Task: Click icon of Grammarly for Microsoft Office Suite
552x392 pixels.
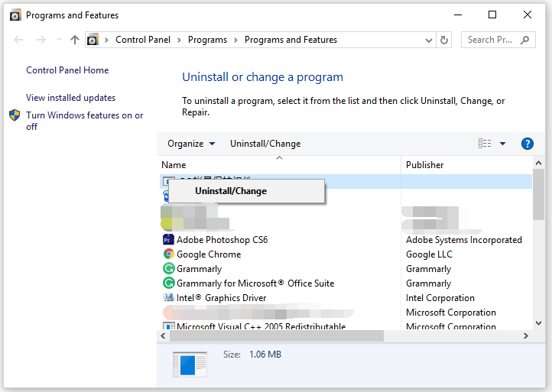Action: tap(169, 283)
